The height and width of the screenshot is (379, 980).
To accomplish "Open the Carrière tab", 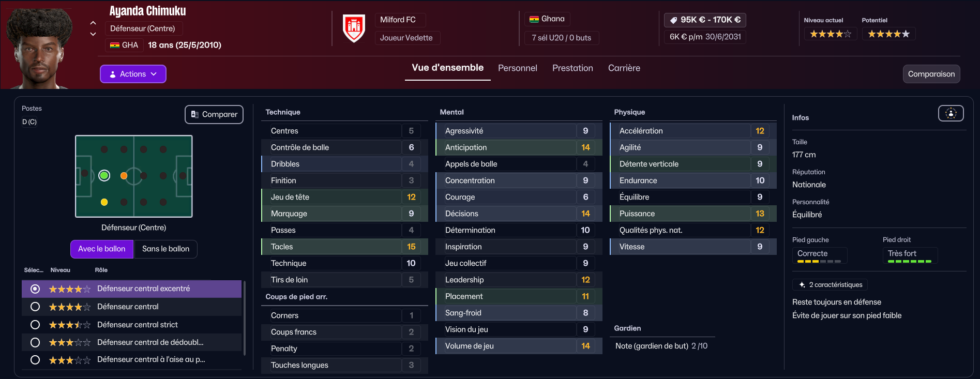I will [x=624, y=68].
